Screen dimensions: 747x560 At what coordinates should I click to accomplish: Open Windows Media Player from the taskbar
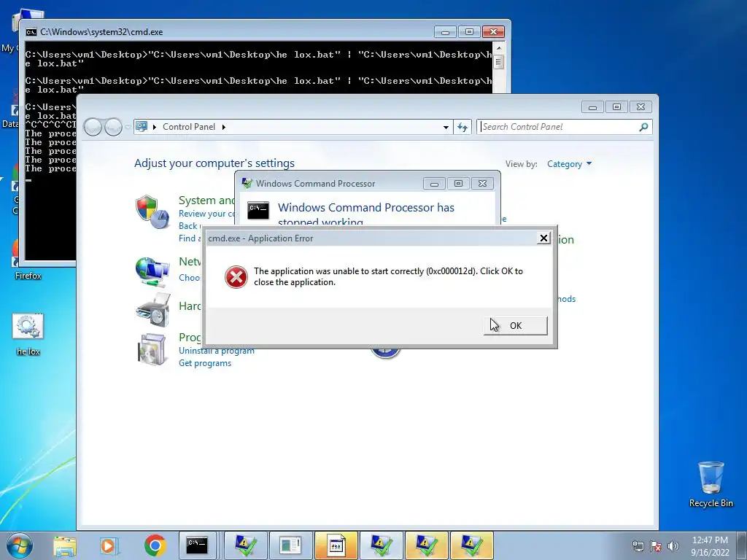click(108, 545)
